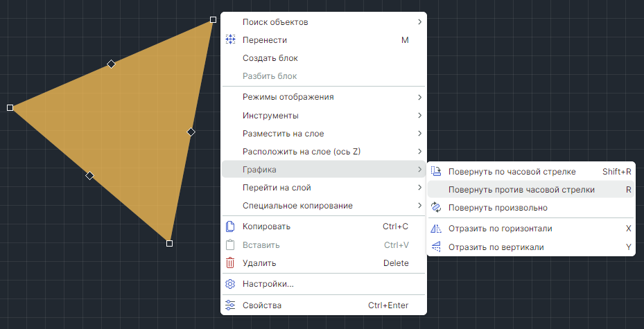
Task: Choose Удалить from the context menu
Action: tap(324, 263)
